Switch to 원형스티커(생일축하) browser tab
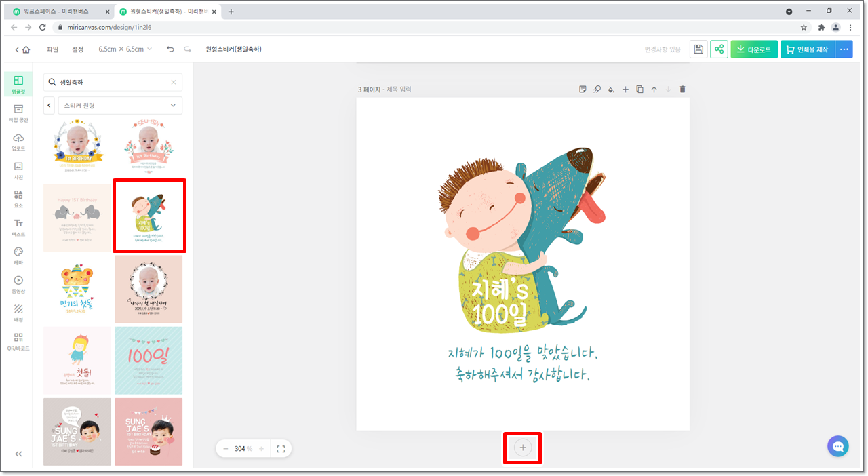Viewport: 868px width, 476px height. click(166, 12)
